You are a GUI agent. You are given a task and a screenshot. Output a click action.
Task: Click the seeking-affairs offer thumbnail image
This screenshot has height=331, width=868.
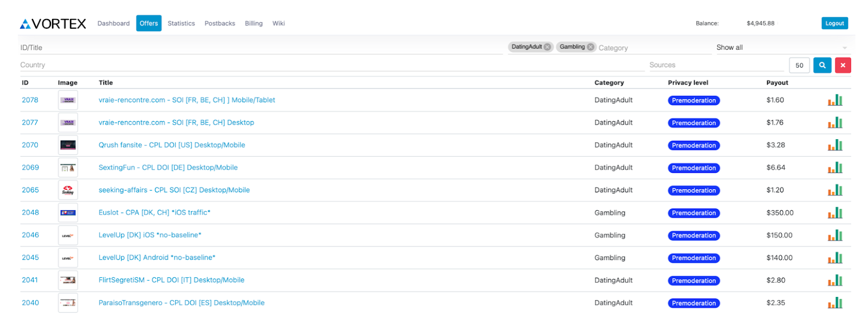coord(68,190)
